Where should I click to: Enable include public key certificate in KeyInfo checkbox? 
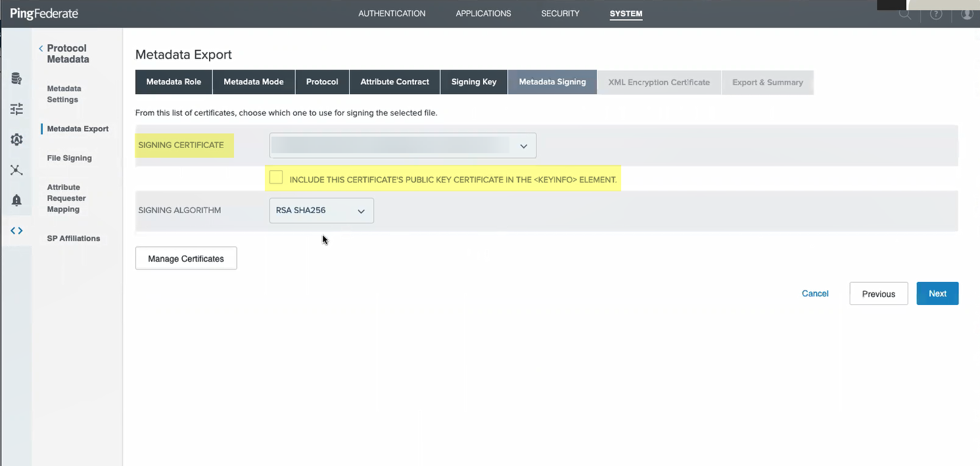click(276, 177)
